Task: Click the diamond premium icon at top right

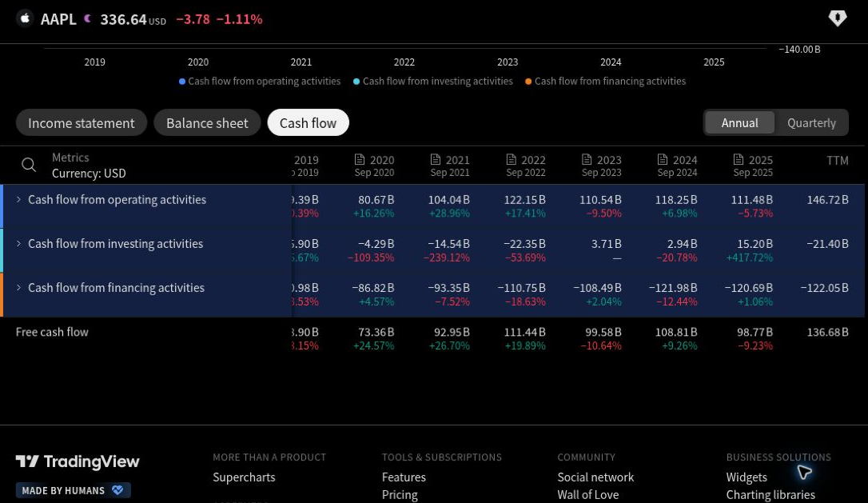Action: click(837, 18)
